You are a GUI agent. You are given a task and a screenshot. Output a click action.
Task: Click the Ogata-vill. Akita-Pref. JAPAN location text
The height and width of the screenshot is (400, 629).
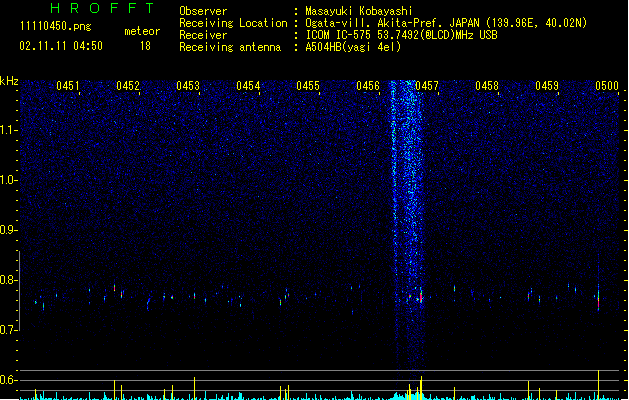coord(446,23)
